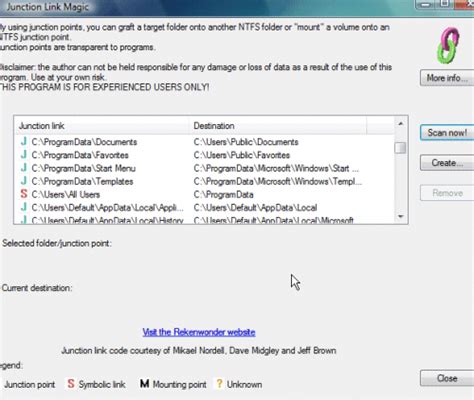Click the list scrollbar down arrow
Screen dimensions: 474x400
pos(401,216)
